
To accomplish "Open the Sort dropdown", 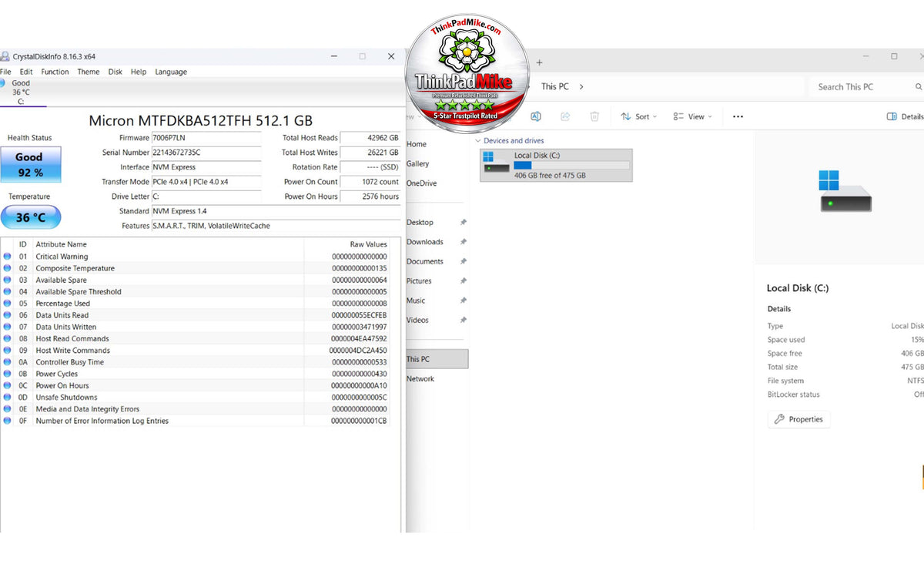I will click(x=639, y=116).
